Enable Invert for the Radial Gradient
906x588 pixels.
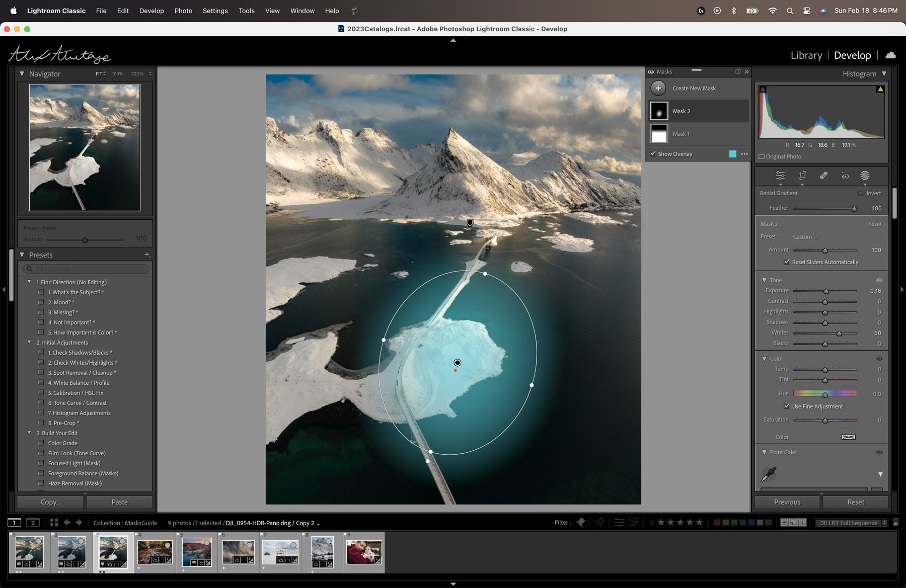pos(861,193)
